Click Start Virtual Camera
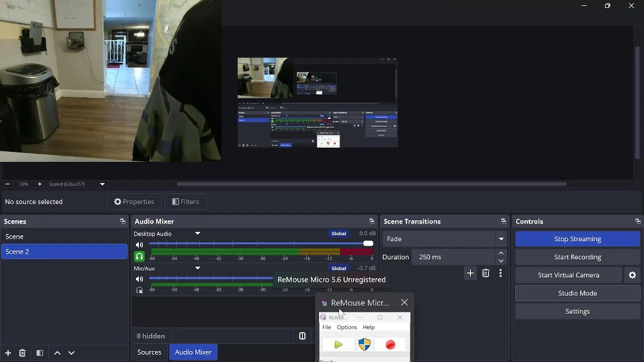This screenshot has width=644, height=362. (x=569, y=275)
